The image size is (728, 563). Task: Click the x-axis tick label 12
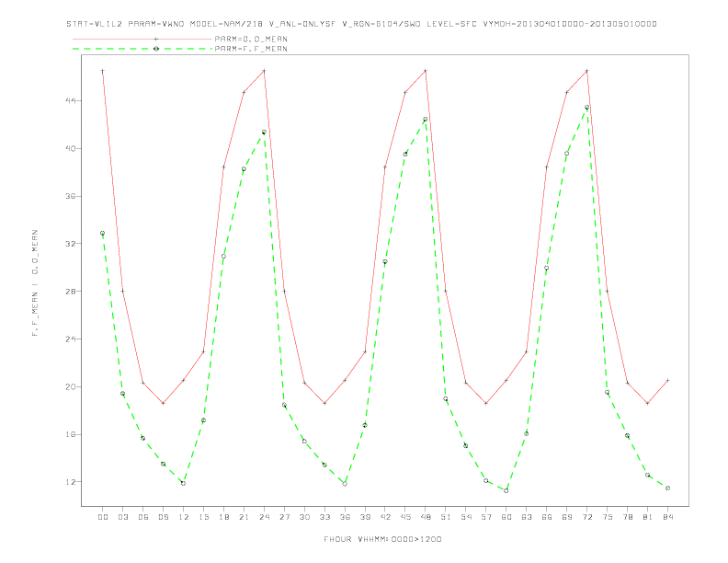pyautogui.click(x=184, y=517)
